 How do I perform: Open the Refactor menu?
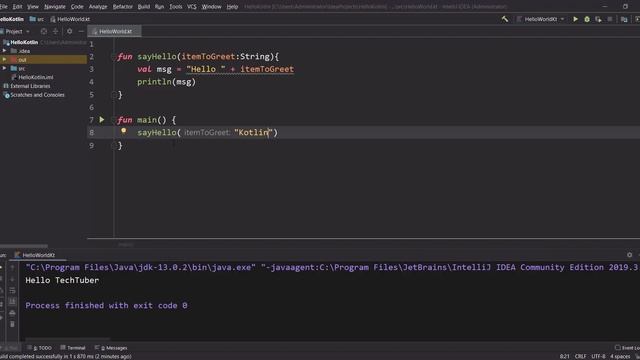[122, 7]
